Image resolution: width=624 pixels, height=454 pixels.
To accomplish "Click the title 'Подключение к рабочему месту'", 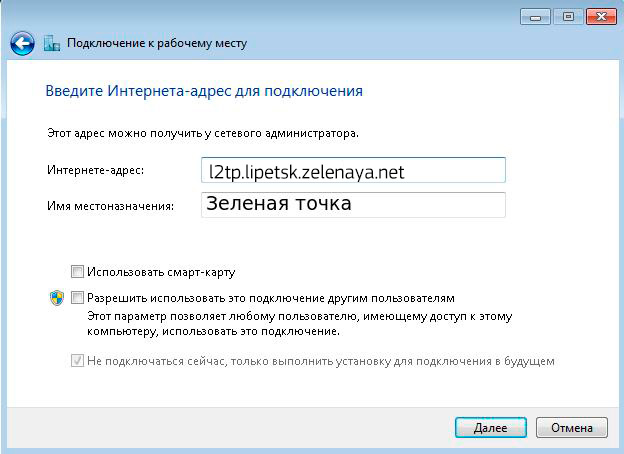I will coord(157,43).
